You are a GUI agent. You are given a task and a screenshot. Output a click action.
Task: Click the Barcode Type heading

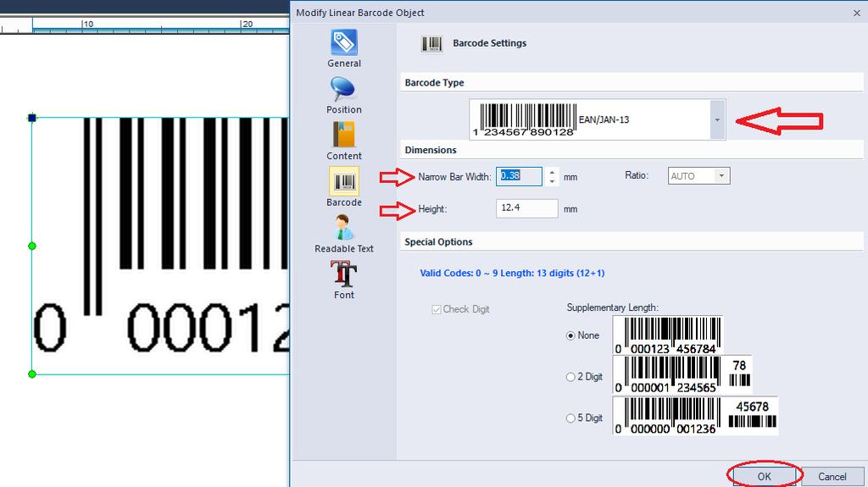pos(435,82)
